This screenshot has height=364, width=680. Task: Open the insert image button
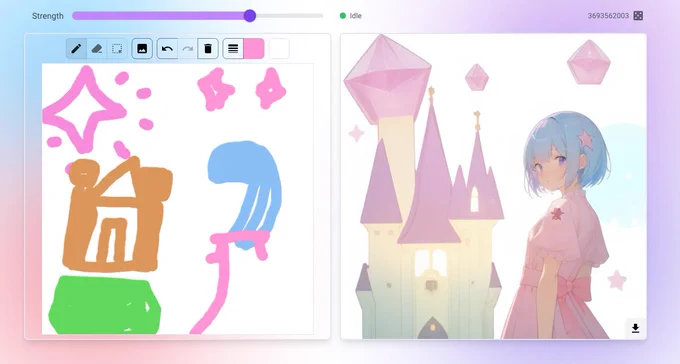(x=142, y=49)
